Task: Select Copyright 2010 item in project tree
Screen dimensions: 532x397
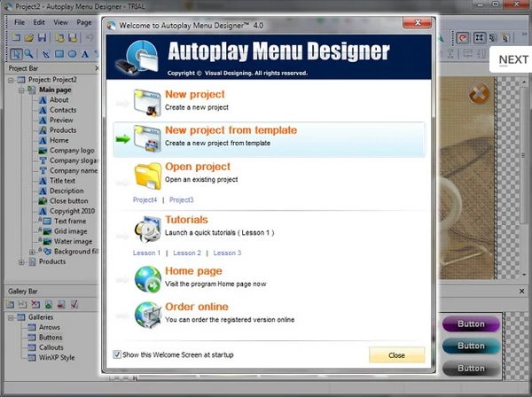Action: (72, 211)
